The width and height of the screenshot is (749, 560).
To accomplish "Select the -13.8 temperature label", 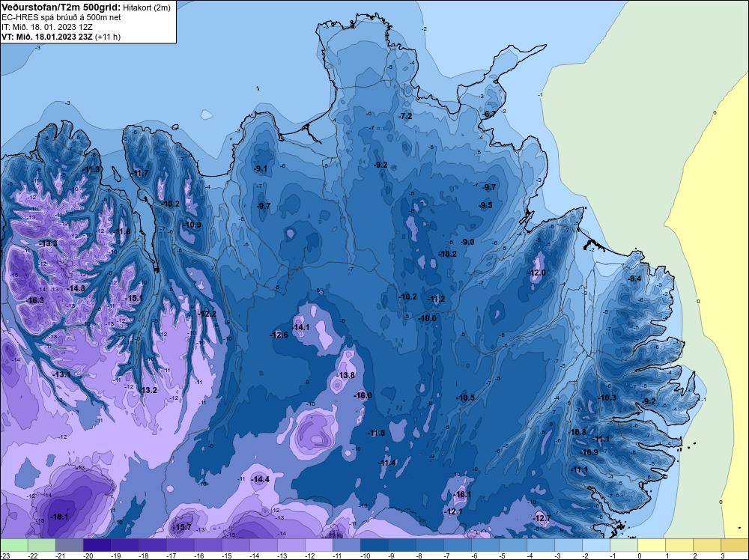I will 345,375.
